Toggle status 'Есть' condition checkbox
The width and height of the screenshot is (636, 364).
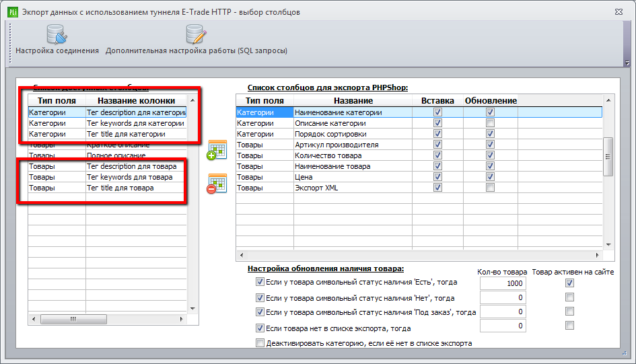[260, 282]
